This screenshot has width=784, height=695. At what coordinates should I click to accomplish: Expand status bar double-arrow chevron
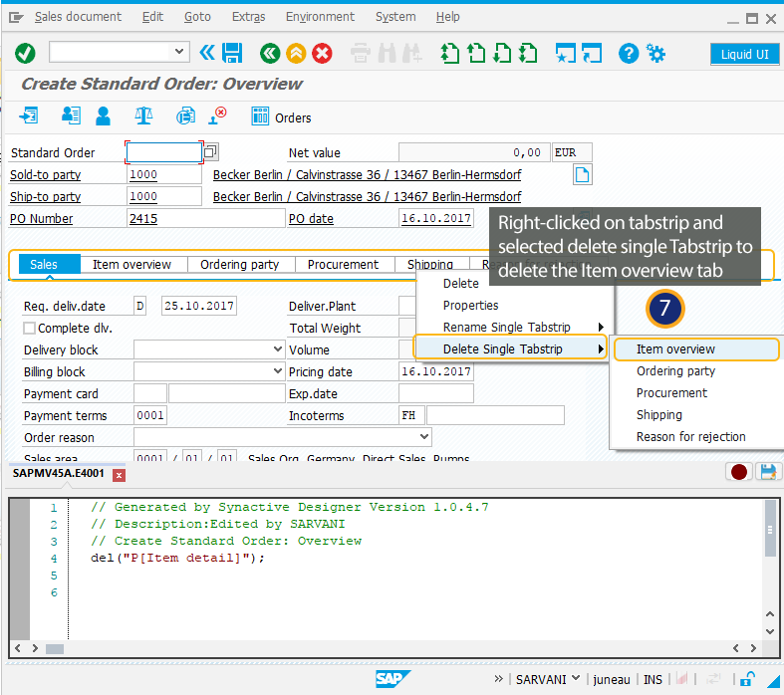click(x=498, y=678)
